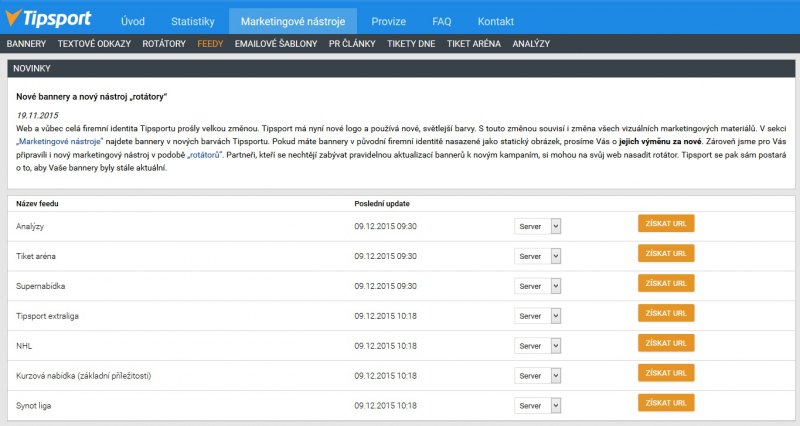800x426 pixels.
Task: Select the Tiket aréna feed name
Action: pyautogui.click(x=36, y=256)
